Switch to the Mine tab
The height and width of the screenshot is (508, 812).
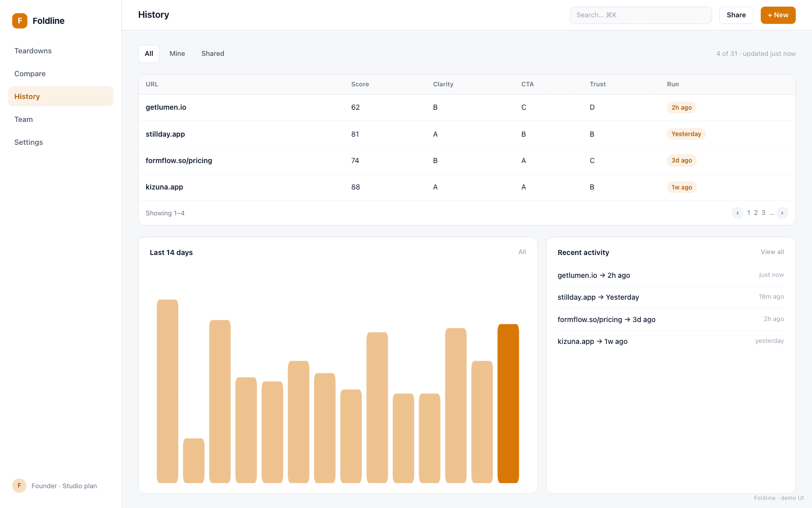click(x=177, y=54)
